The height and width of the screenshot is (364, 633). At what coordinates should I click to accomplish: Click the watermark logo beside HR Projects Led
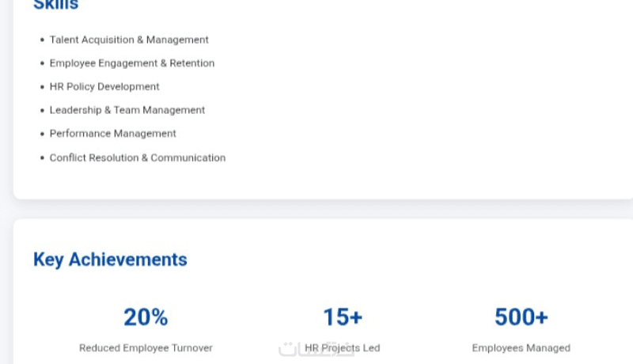[x=289, y=348]
